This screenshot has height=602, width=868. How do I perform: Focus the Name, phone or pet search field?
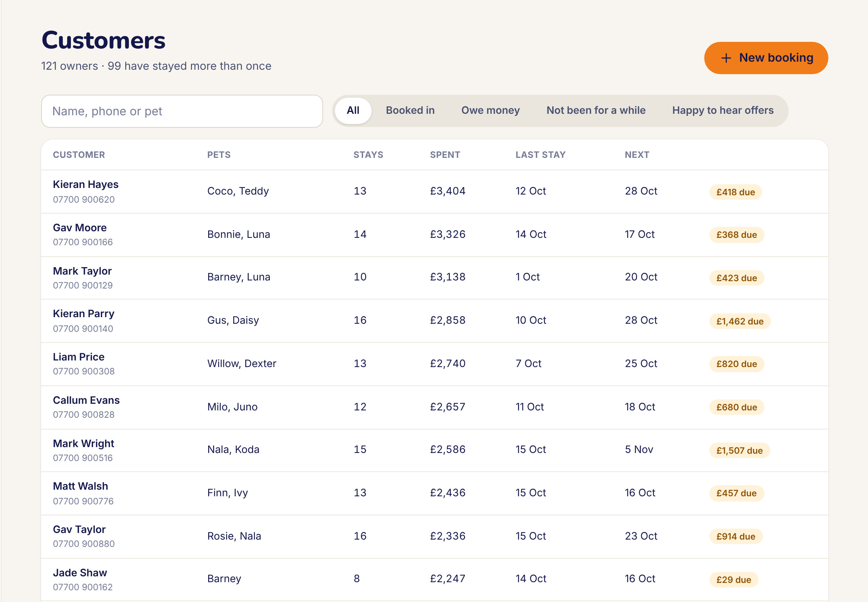click(x=182, y=111)
